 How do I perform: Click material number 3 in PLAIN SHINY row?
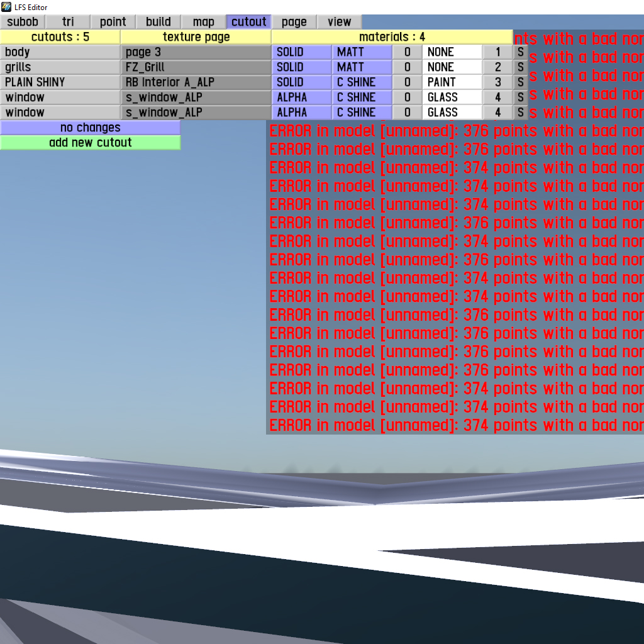click(498, 82)
